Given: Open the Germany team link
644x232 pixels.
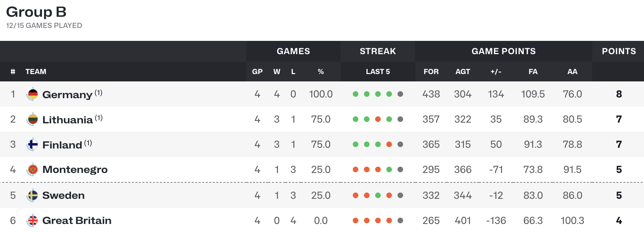Looking at the screenshot, I should [67, 95].
